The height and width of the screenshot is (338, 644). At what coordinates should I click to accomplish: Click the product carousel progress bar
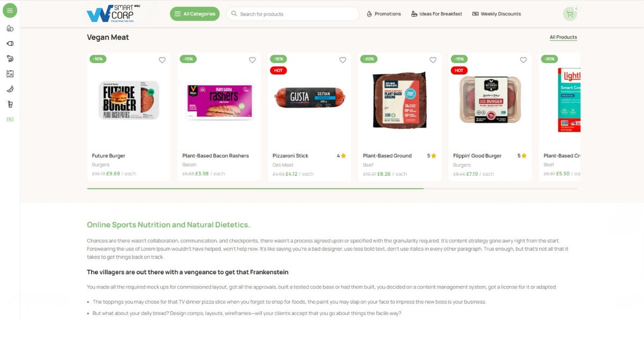tap(332, 189)
